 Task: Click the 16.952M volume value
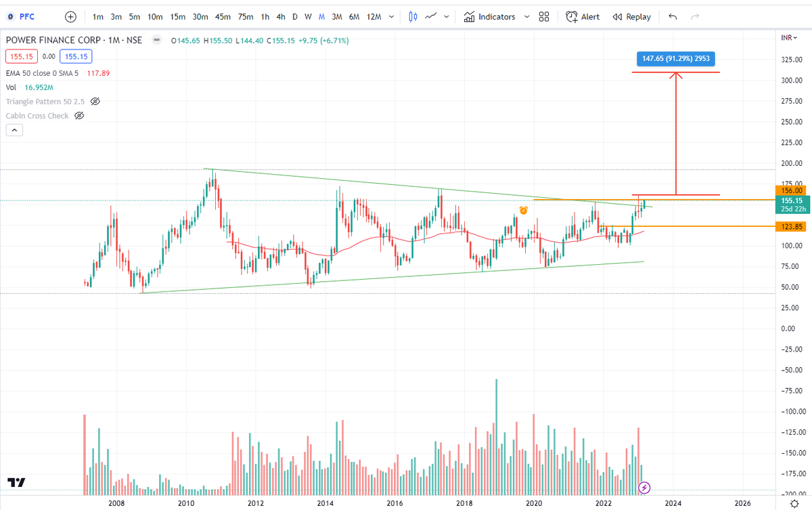[37, 87]
